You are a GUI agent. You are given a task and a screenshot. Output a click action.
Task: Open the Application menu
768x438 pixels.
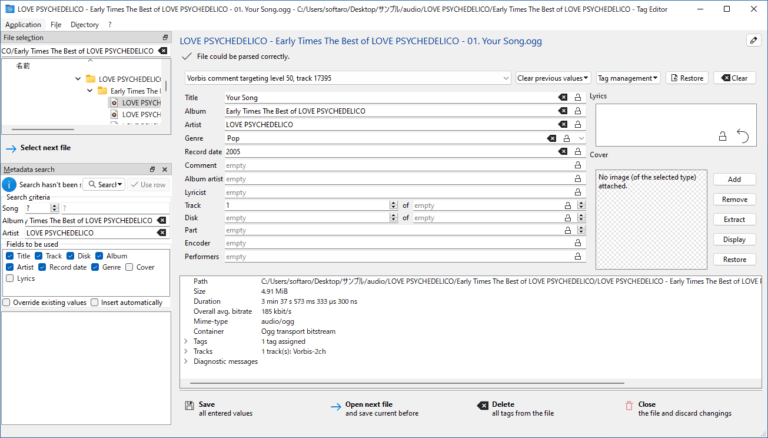23,24
